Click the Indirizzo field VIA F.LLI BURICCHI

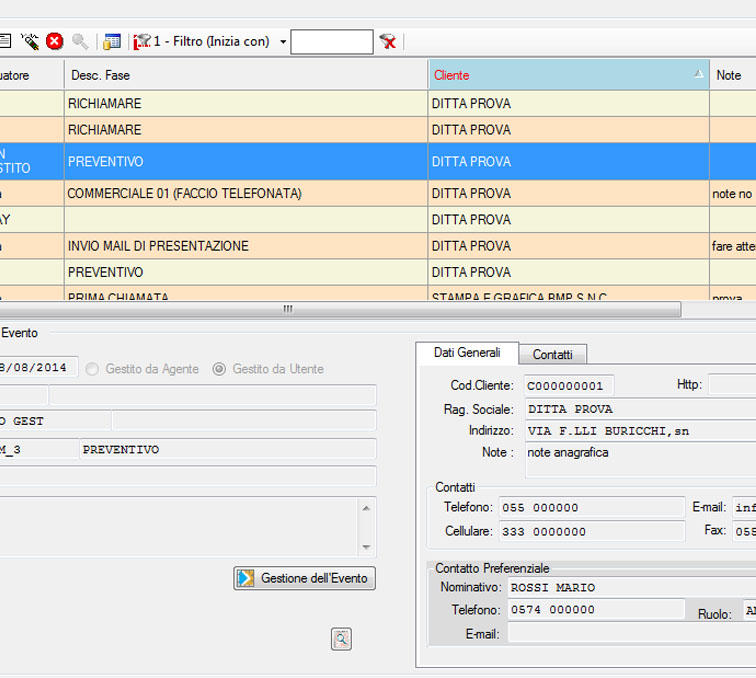pos(640,431)
